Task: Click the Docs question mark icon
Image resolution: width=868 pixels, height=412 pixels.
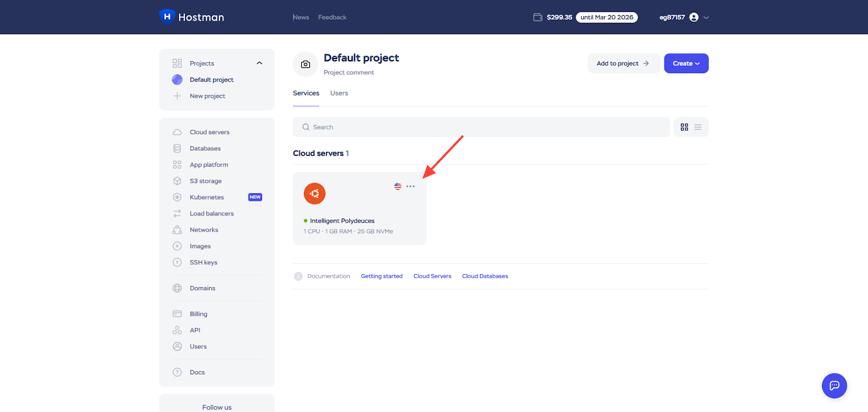Action: [x=177, y=372]
